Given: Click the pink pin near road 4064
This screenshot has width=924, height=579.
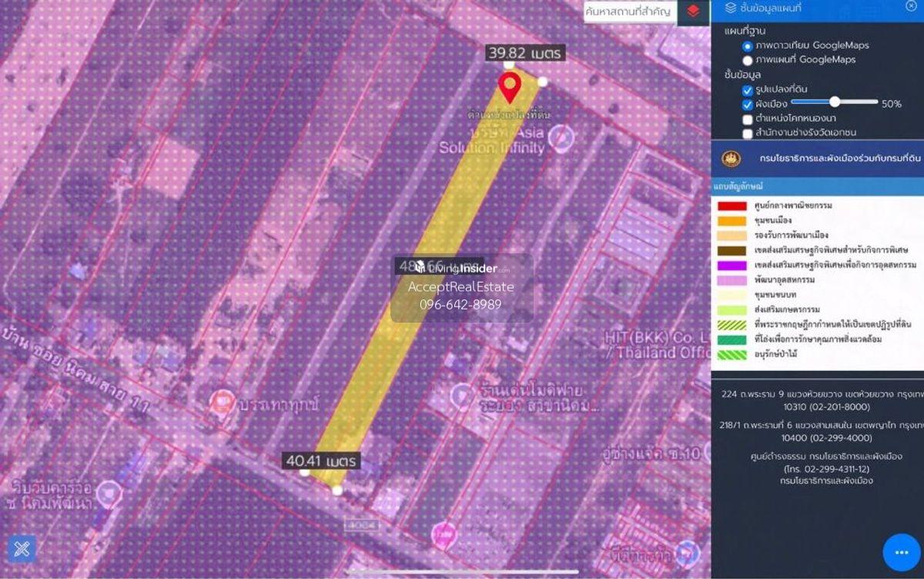Looking at the screenshot, I should 443,536.
